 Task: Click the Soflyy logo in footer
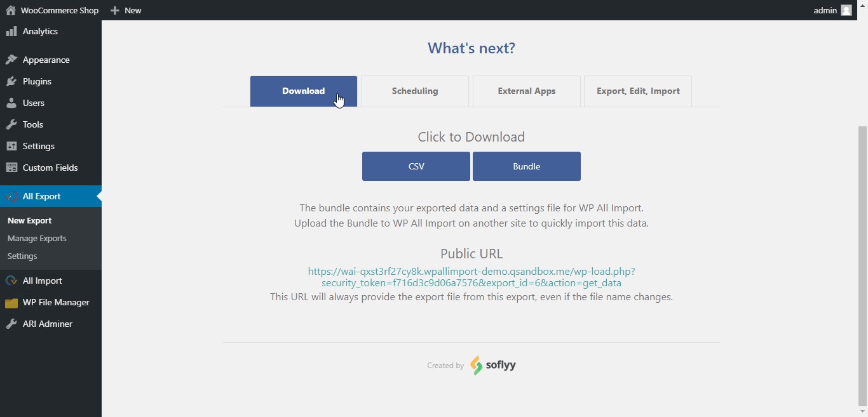pyautogui.click(x=492, y=366)
